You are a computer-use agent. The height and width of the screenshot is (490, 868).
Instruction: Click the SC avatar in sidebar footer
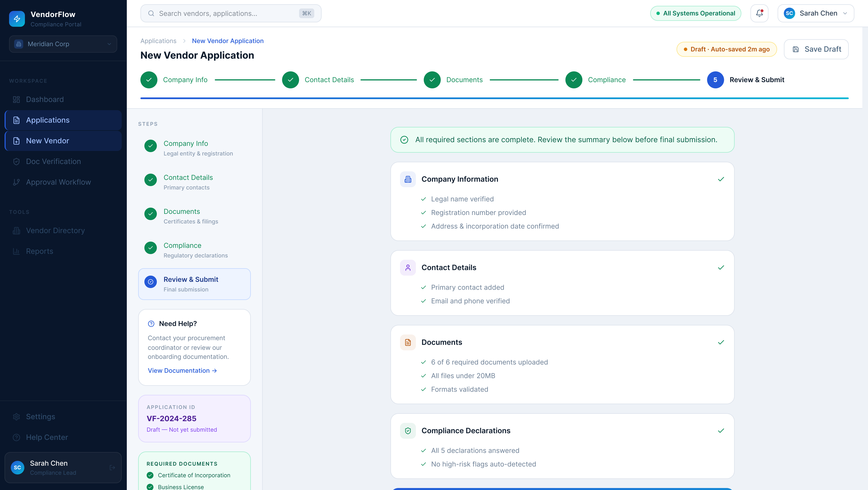click(x=18, y=467)
